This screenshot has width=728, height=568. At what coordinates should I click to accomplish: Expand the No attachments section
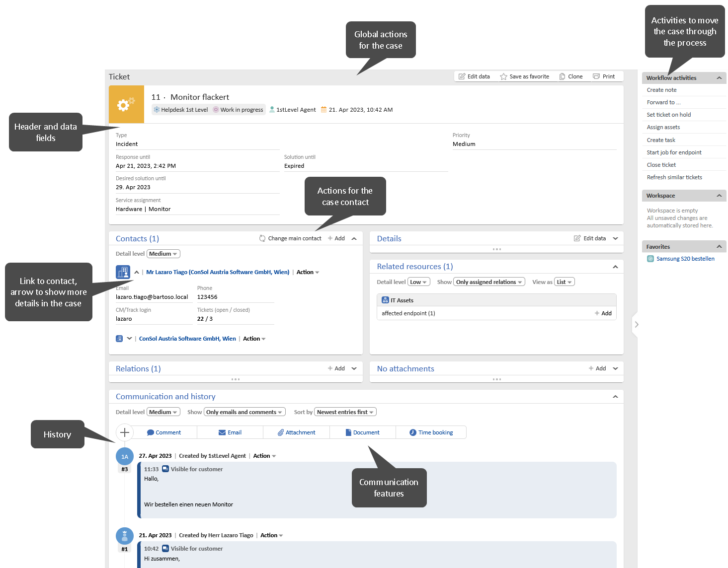(x=615, y=368)
